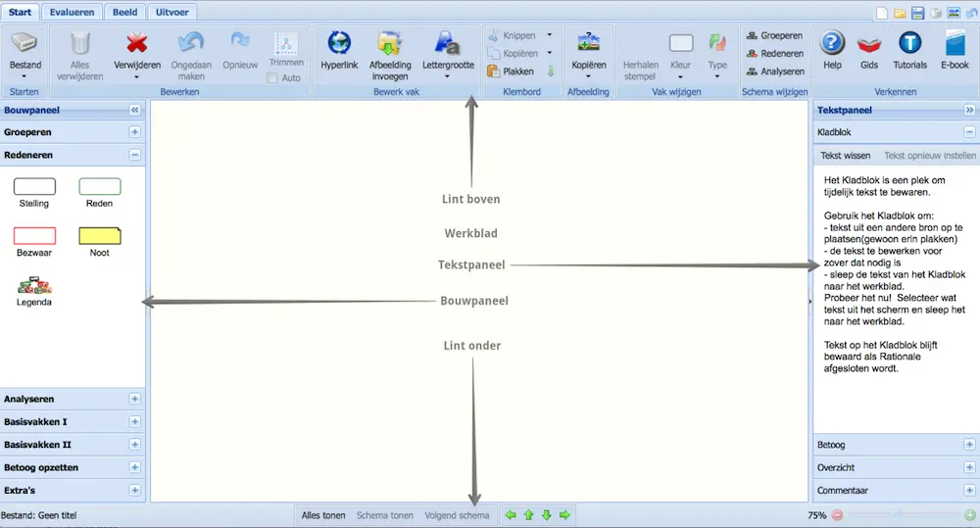Enable the Auto trim checkbox
This screenshot has height=528, width=980.
coord(272,78)
